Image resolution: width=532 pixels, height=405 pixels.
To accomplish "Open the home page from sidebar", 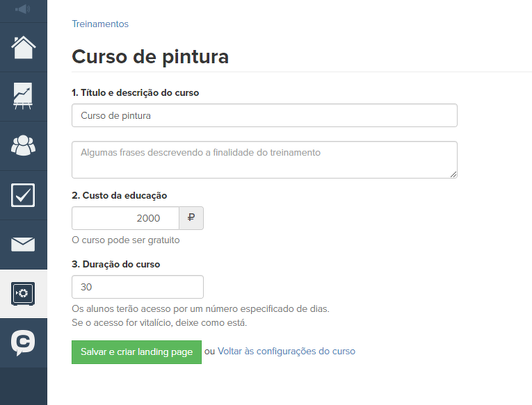I will click(23, 47).
